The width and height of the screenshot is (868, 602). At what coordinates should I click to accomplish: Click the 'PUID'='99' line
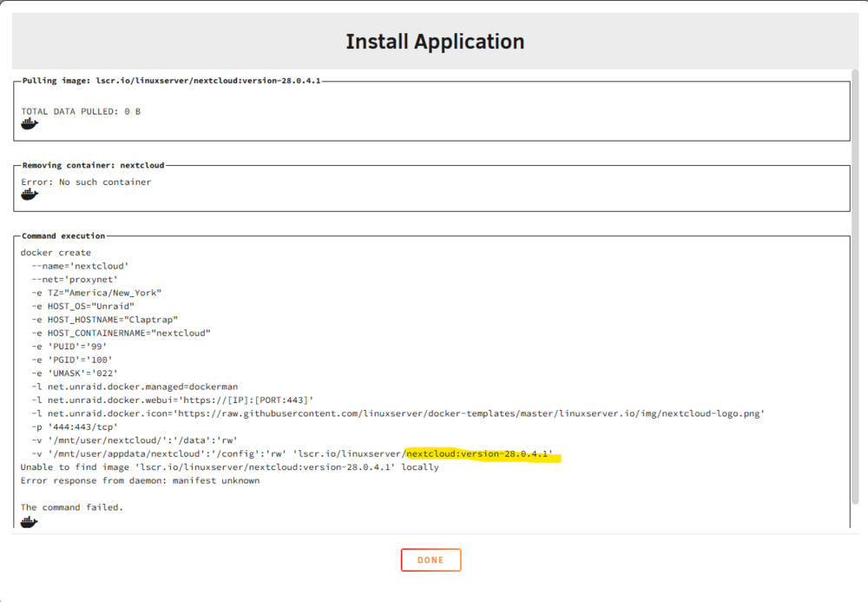tap(69, 346)
